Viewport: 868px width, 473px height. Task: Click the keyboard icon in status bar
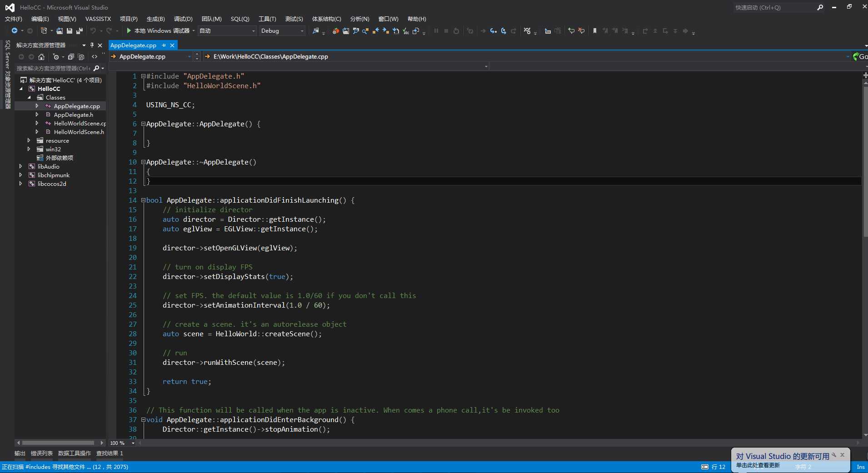(x=705, y=467)
